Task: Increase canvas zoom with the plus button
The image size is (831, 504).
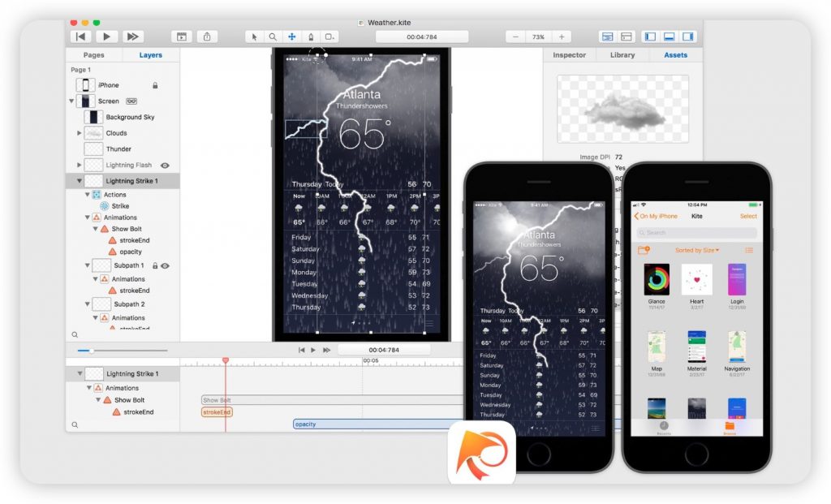Action: click(x=562, y=37)
